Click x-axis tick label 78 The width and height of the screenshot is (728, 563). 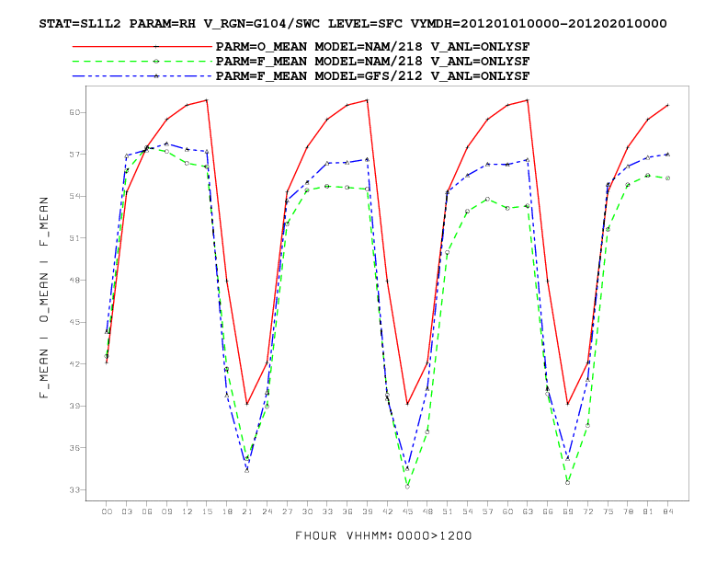(x=628, y=511)
